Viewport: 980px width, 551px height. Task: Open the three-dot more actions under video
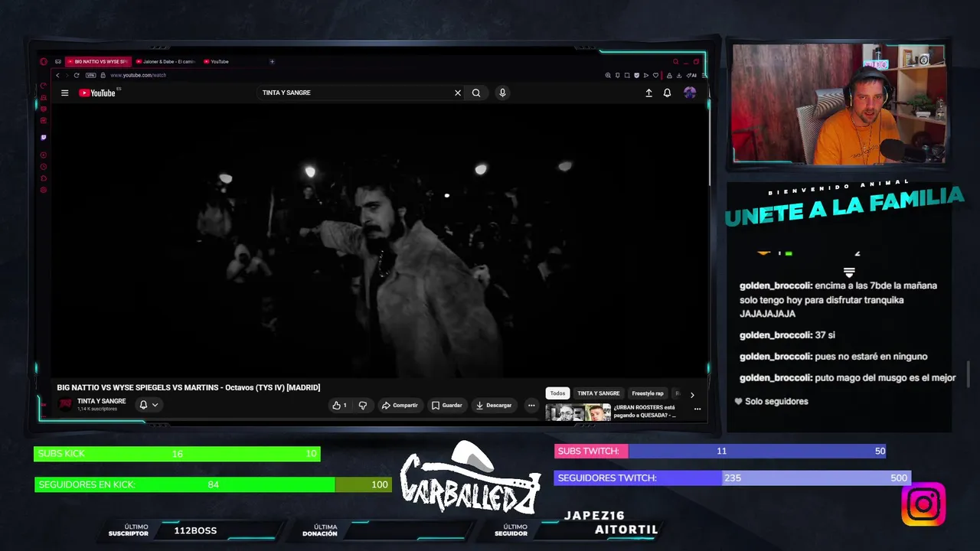click(531, 405)
